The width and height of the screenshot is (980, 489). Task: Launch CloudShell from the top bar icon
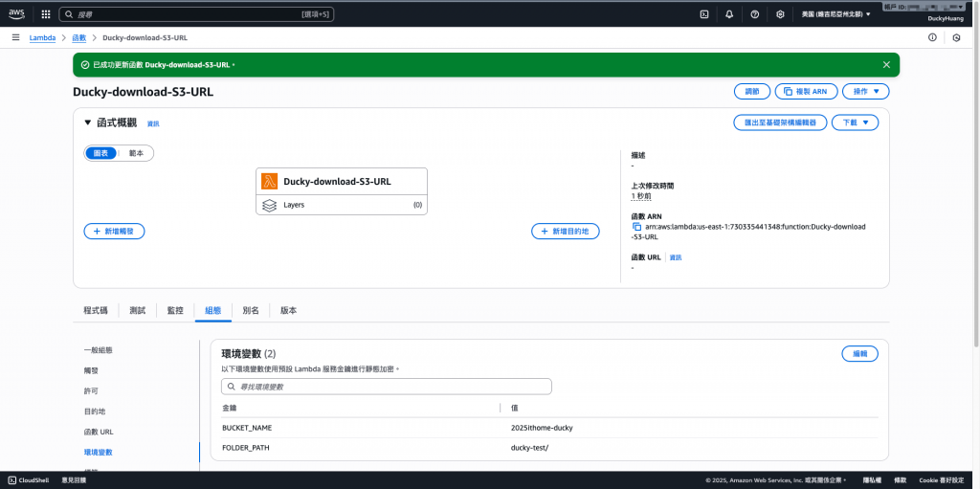pos(703,14)
